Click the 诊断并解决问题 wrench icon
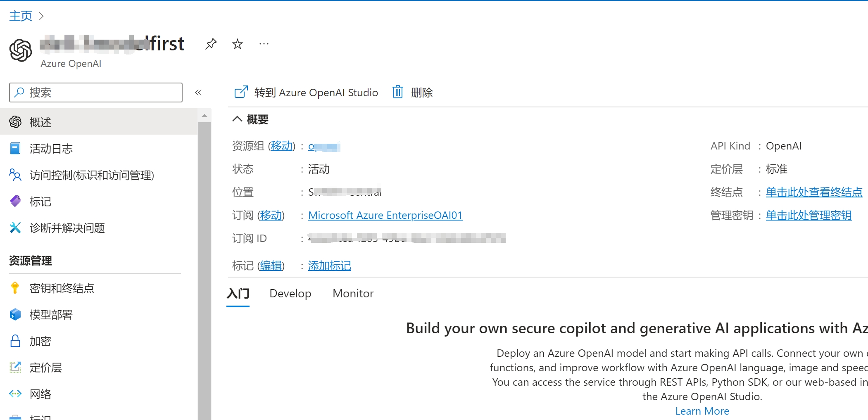Screen dimensions: 868x420 pyautogui.click(x=15, y=228)
